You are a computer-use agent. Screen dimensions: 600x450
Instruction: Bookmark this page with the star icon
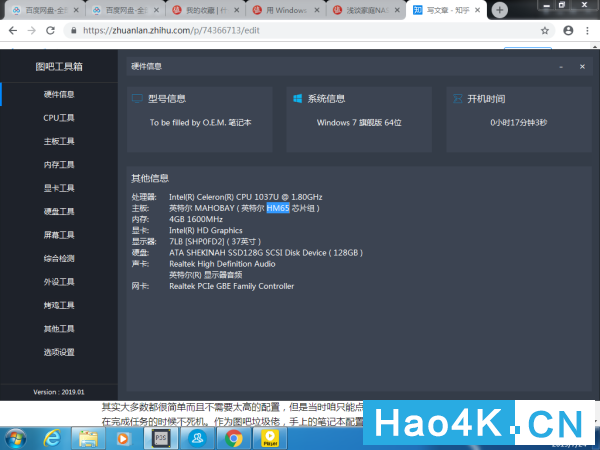(x=545, y=31)
